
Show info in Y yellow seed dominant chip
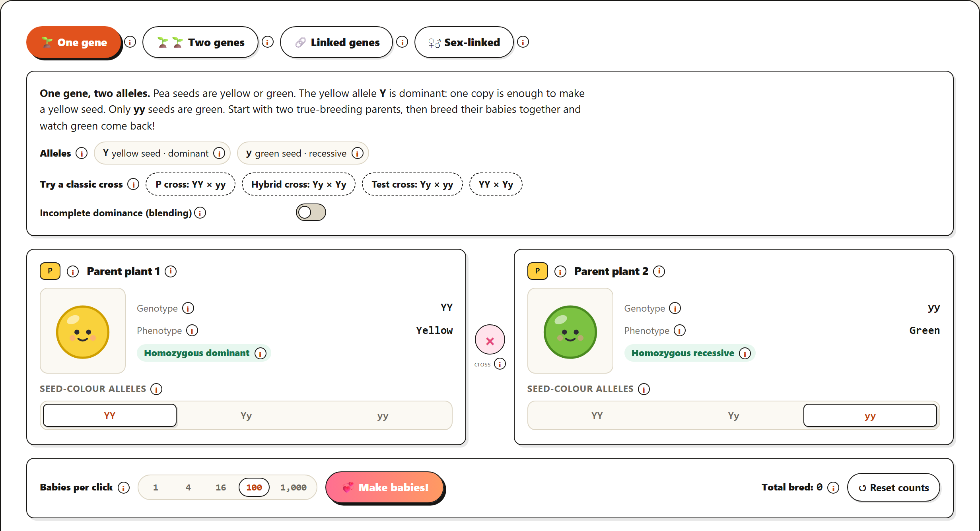tap(219, 153)
